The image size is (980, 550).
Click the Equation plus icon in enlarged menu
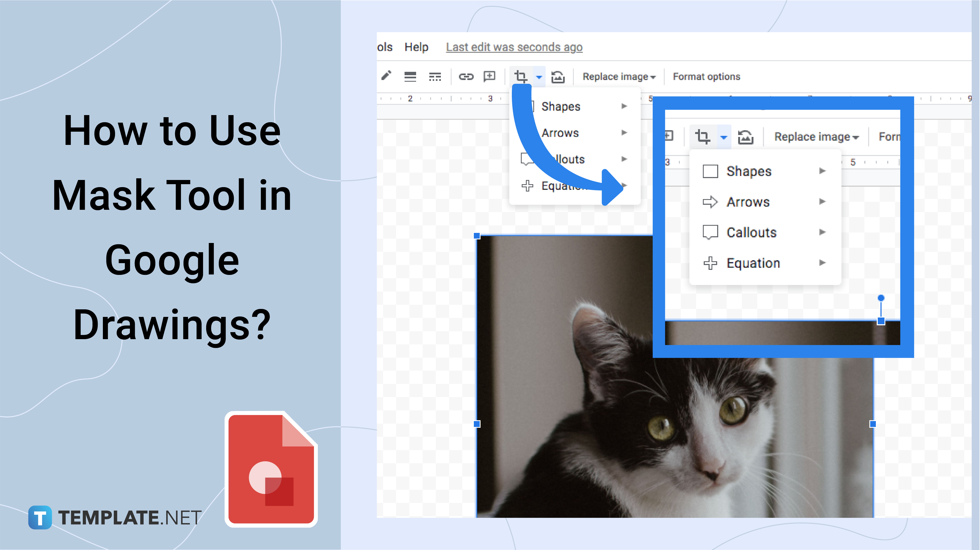(x=710, y=263)
